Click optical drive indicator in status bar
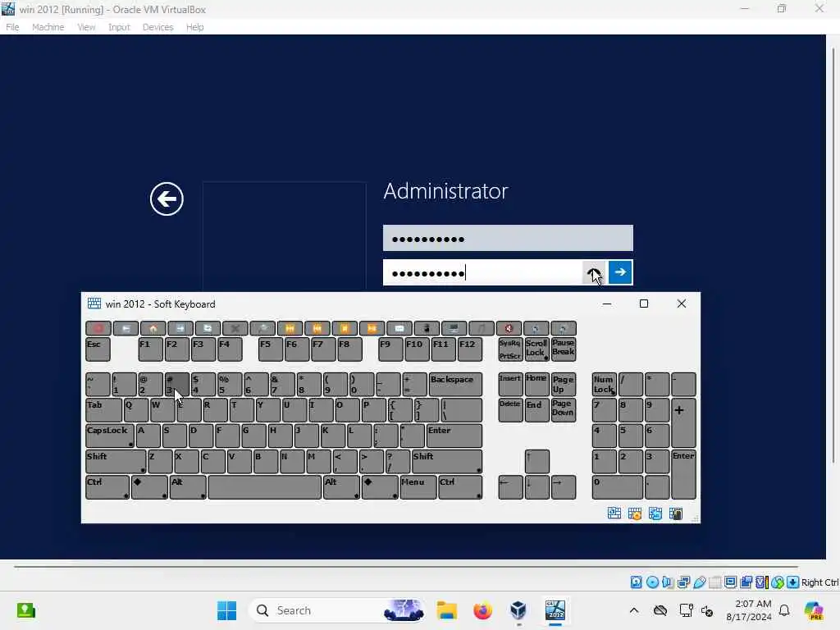 (x=652, y=582)
